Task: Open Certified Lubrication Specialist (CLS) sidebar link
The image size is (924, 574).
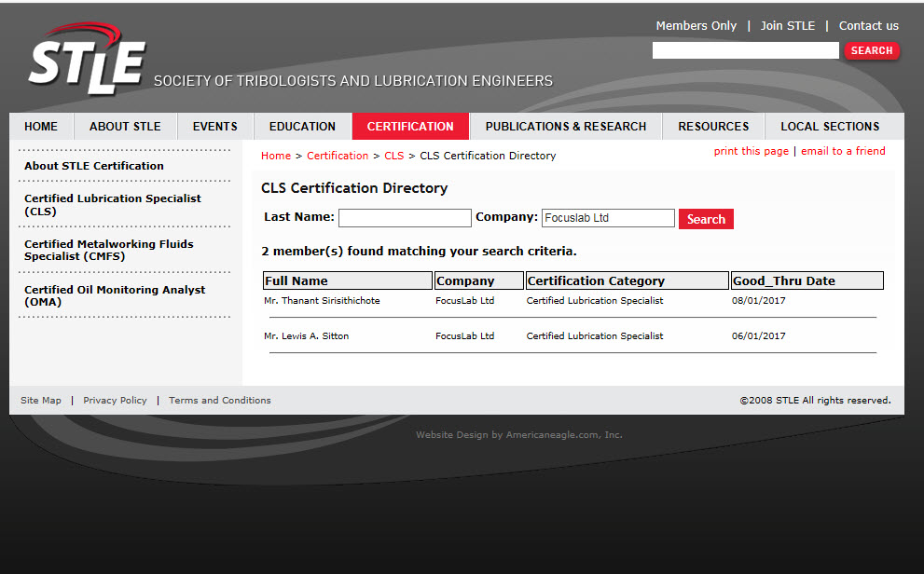Action: [x=113, y=205]
